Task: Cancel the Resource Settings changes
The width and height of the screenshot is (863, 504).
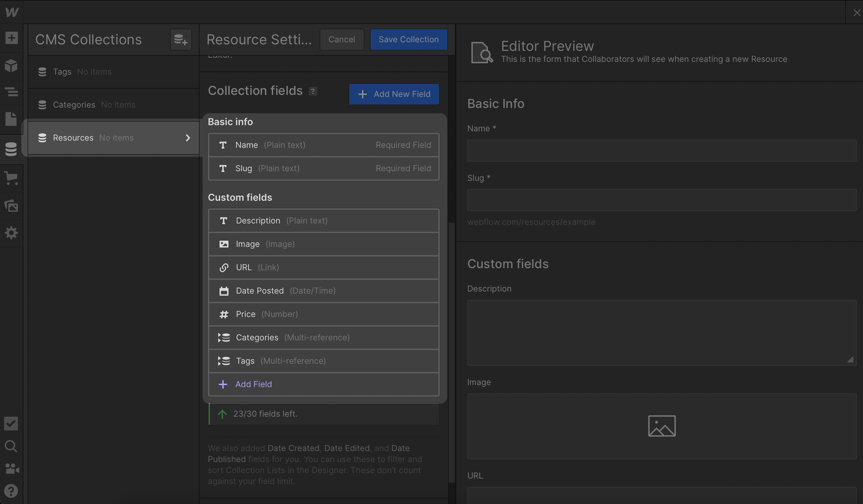Action: click(x=341, y=39)
